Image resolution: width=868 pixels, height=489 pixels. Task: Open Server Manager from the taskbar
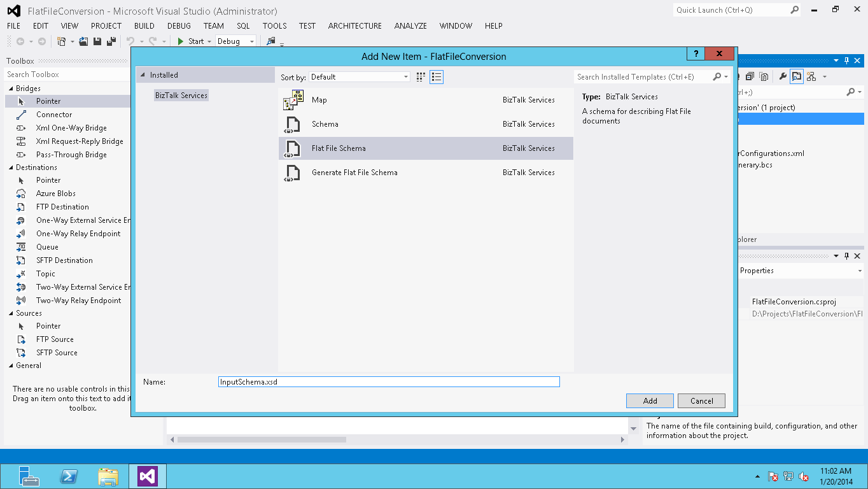(29, 476)
